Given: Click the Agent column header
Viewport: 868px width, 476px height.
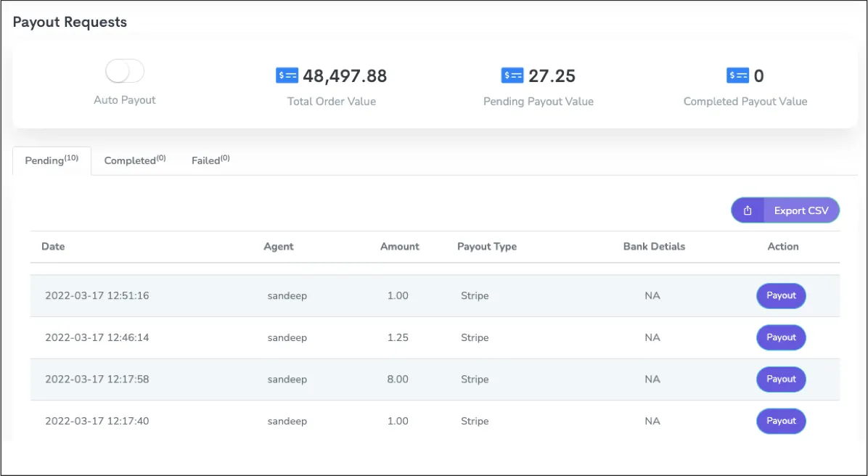Looking at the screenshot, I should (x=279, y=247).
